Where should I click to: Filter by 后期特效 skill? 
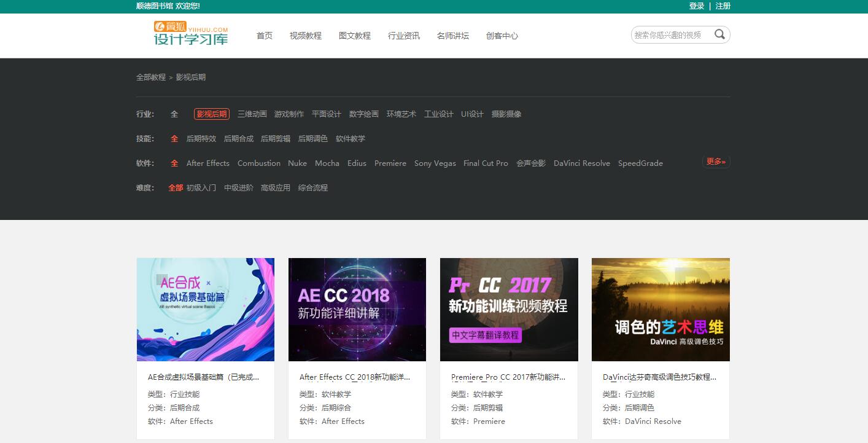pyautogui.click(x=201, y=139)
